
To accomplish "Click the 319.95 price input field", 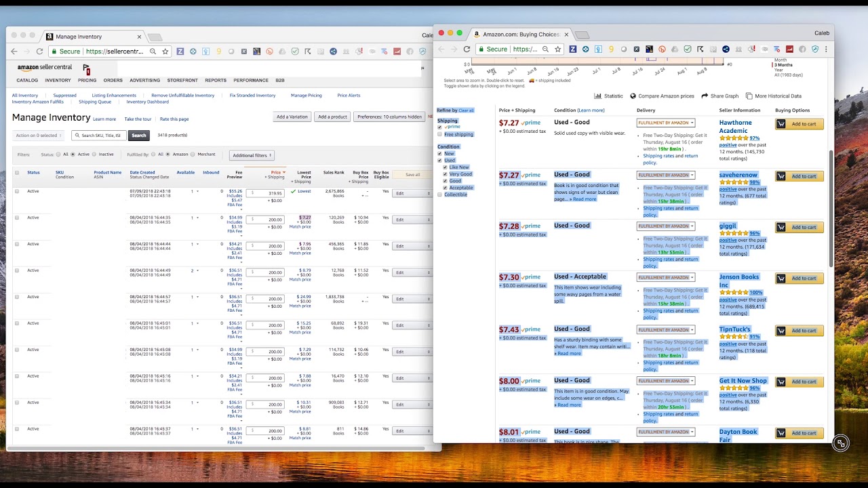I will coord(265,193).
